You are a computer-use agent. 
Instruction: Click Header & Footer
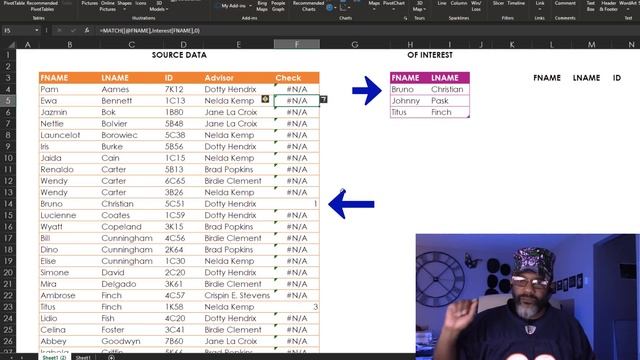point(608,5)
